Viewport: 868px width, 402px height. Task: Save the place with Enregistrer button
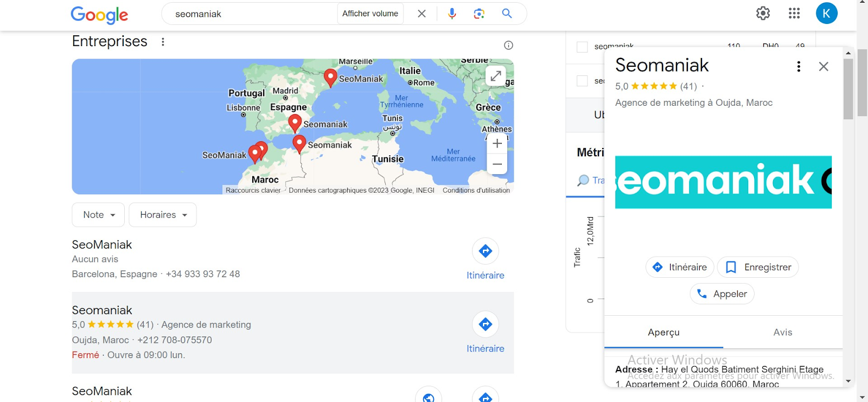coord(758,267)
